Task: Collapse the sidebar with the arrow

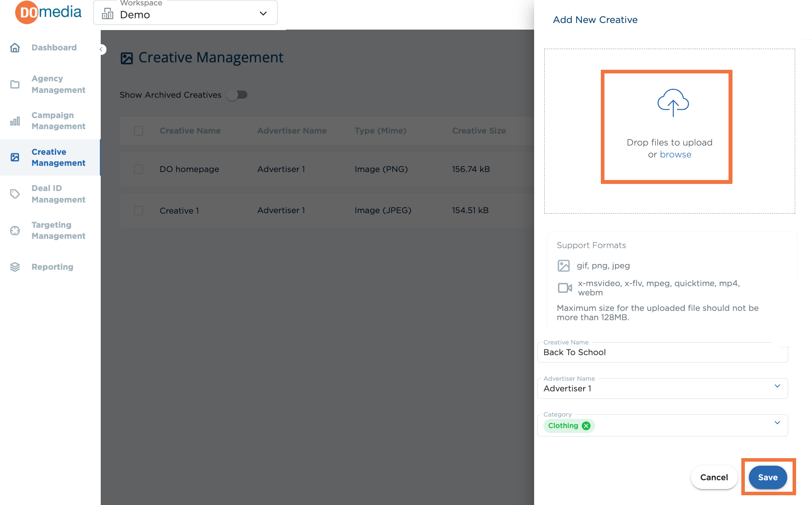Action: [101, 49]
